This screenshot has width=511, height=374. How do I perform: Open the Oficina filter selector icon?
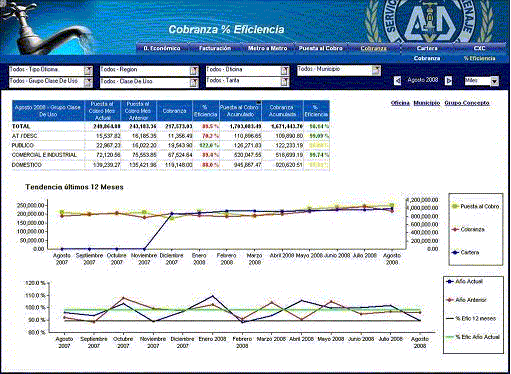[x=284, y=70]
